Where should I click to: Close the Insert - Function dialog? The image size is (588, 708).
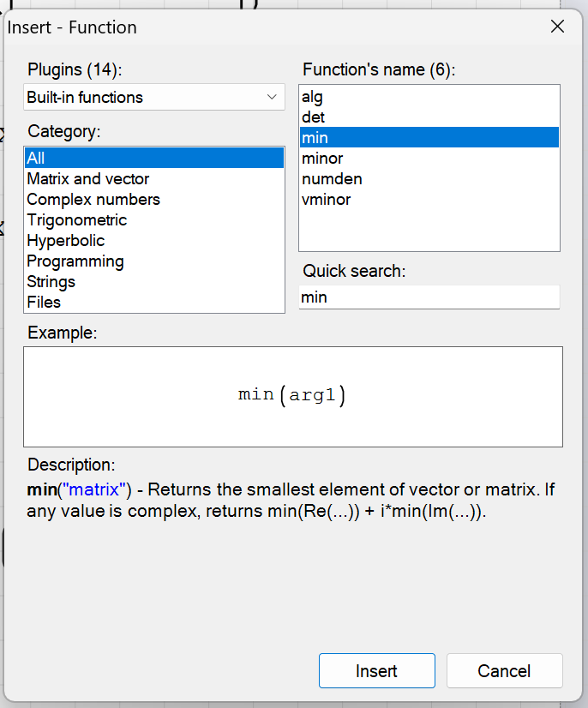pos(557,27)
